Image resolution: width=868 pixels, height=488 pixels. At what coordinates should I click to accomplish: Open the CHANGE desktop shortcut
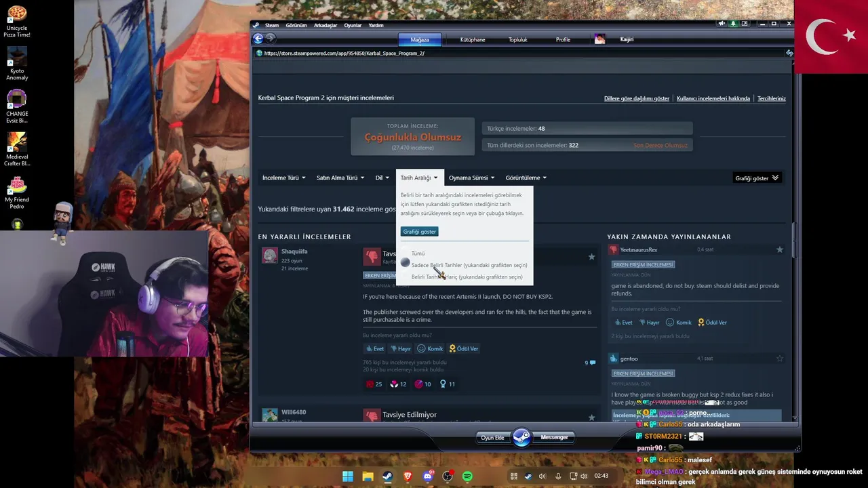(17, 106)
